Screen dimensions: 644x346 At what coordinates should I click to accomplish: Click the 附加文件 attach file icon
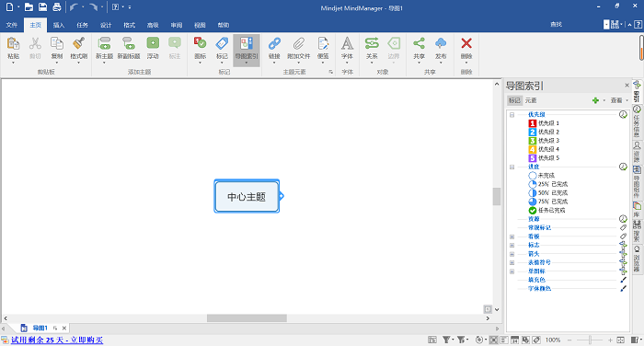[299, 43]
